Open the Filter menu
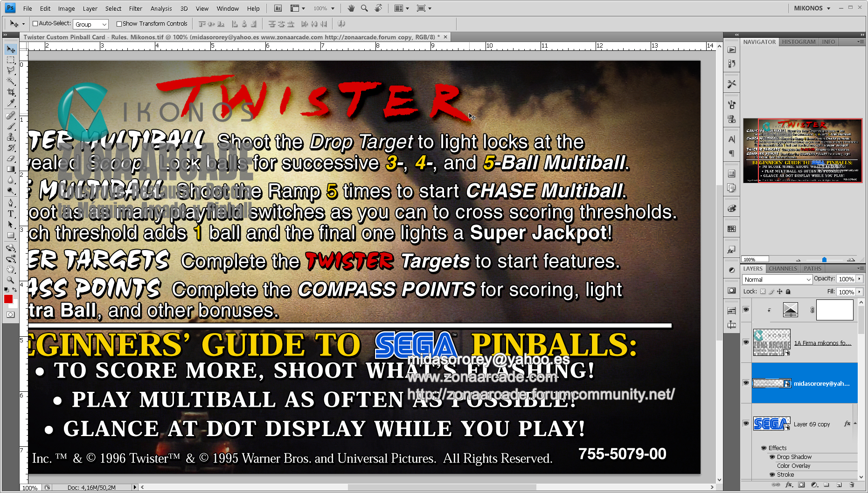The image size is (868, 493). [x=136, y=8]
